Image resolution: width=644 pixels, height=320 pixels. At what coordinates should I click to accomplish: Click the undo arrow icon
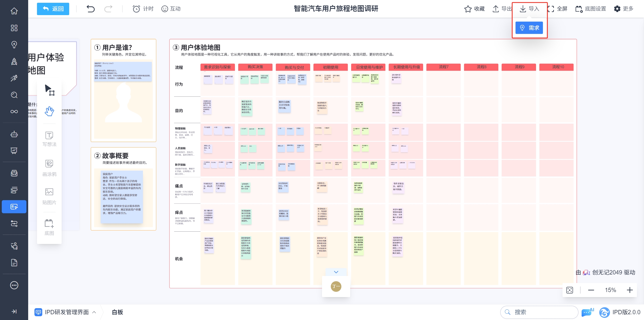tap(91, 9)
